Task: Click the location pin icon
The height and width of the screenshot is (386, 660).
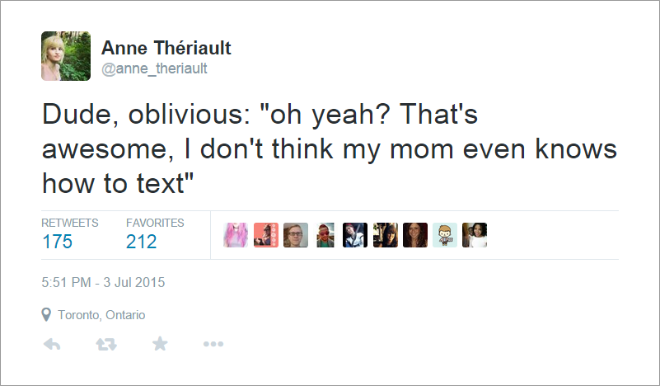Action: (46, 314)
